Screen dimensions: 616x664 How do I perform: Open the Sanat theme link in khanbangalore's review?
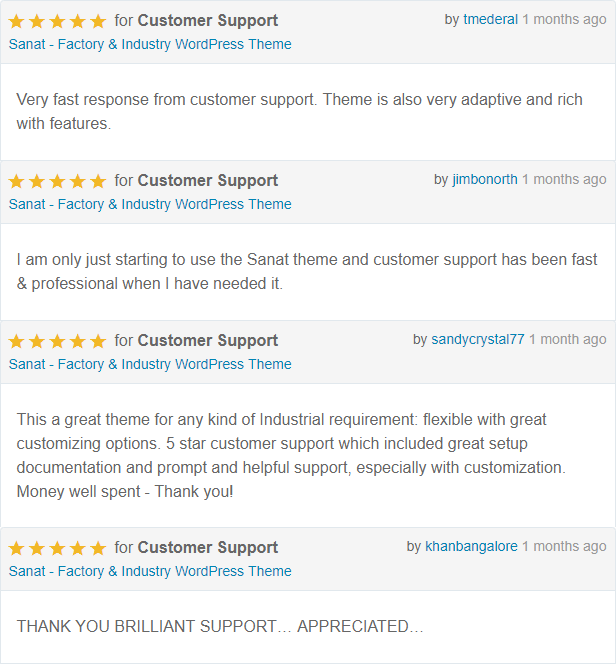[x=150, y=571]
